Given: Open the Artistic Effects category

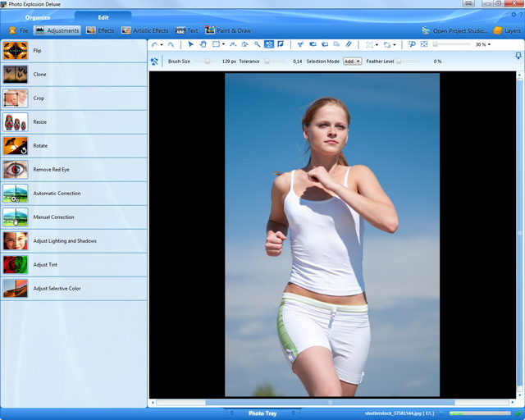Looking at the screenshot, I should [144, 30].
